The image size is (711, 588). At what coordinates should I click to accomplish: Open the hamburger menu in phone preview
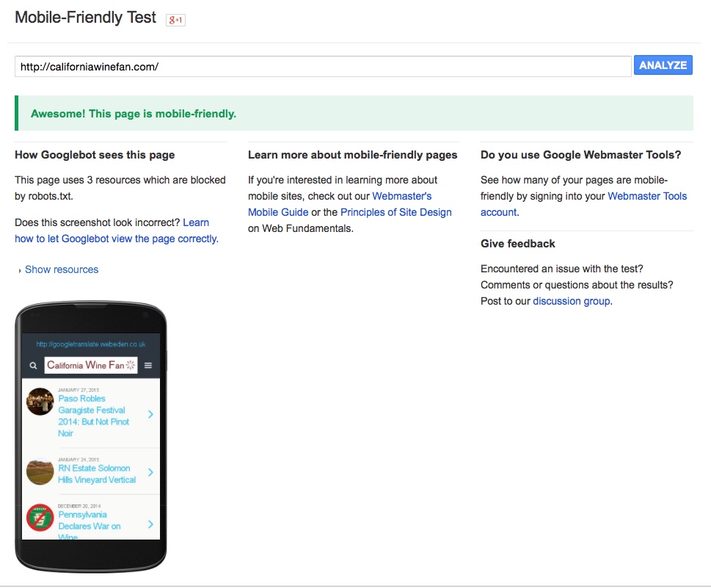[147, 366]
